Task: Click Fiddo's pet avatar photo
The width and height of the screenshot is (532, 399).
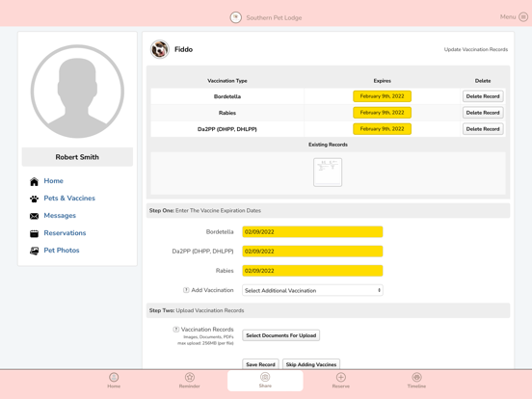Action: [159, 49]
